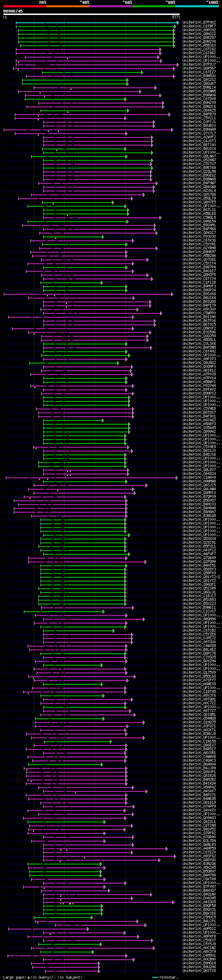
Task: Select hit UniRef100_B9HAA9
Action: pos(199,130)
